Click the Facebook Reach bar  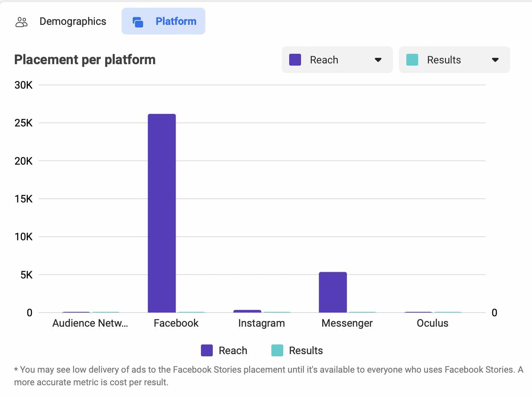[x=162, y=213]
